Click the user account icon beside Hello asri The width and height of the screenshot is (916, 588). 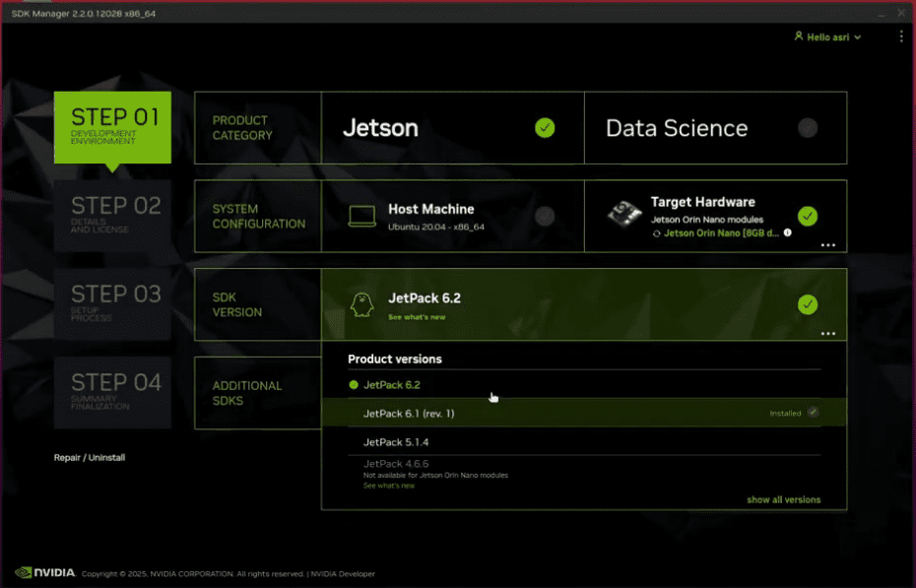tap(798, 35)
